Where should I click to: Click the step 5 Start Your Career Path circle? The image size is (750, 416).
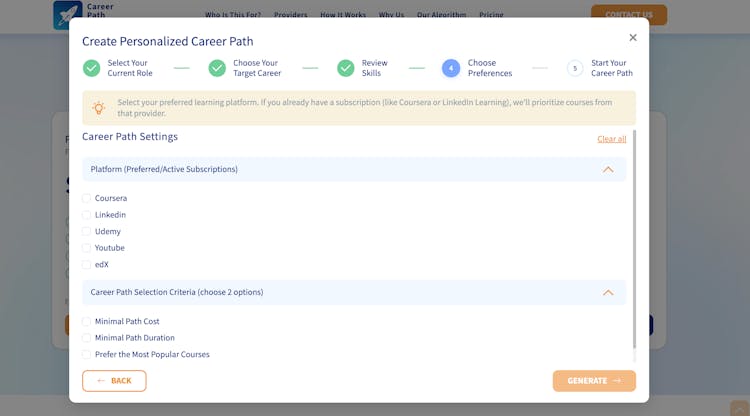coord(575,68)
